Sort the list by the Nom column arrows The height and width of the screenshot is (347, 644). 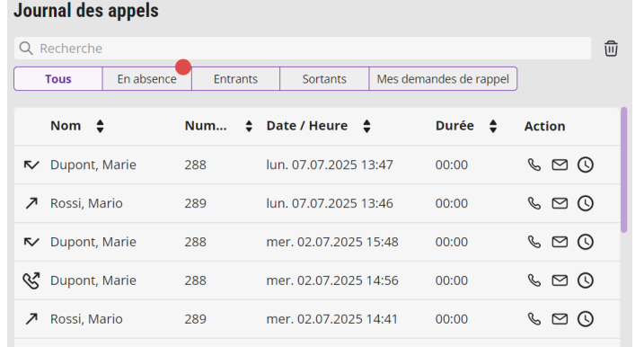coord(100,126)
